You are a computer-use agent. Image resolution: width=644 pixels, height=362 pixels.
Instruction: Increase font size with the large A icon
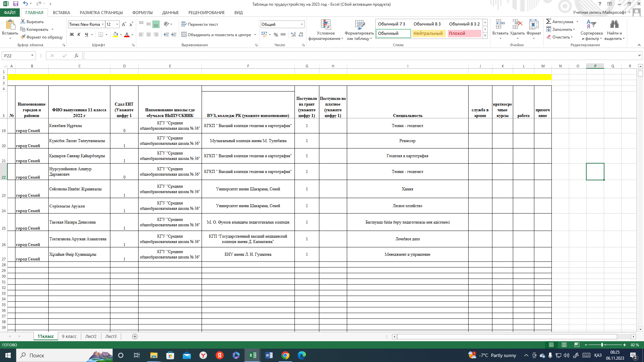pyautogui.click(x=124, y=24)
